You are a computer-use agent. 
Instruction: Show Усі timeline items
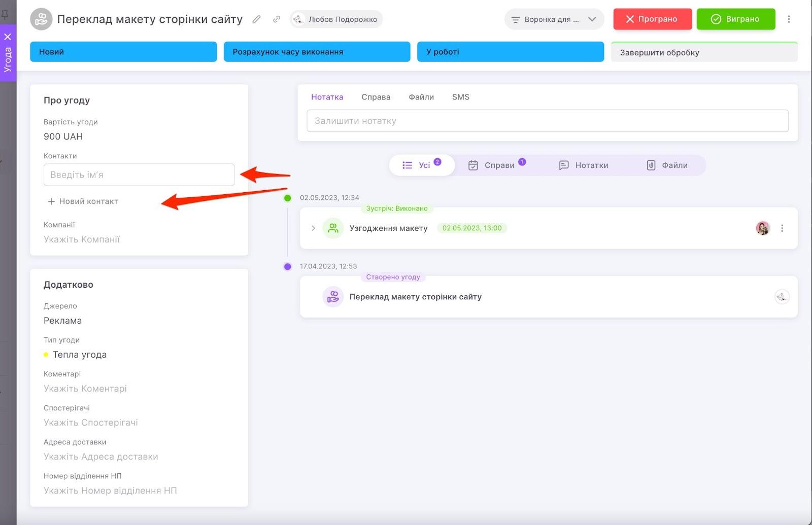tap(422, 165)
